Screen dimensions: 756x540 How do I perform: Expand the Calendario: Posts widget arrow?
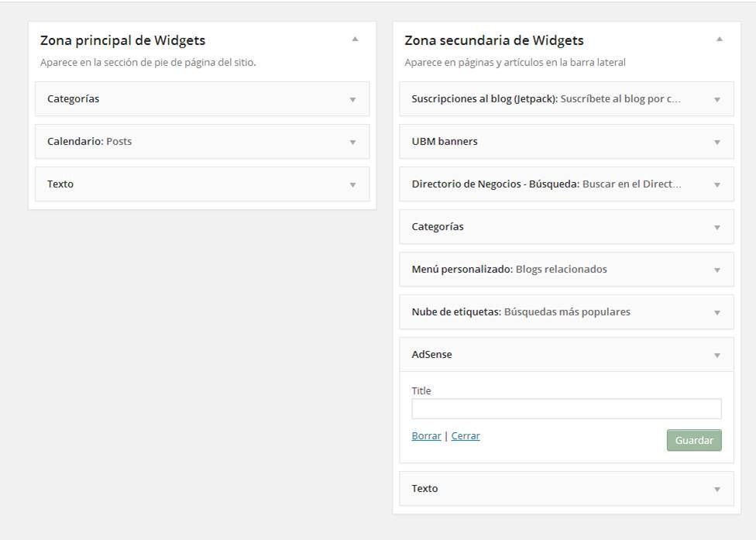tap(353, 143)
